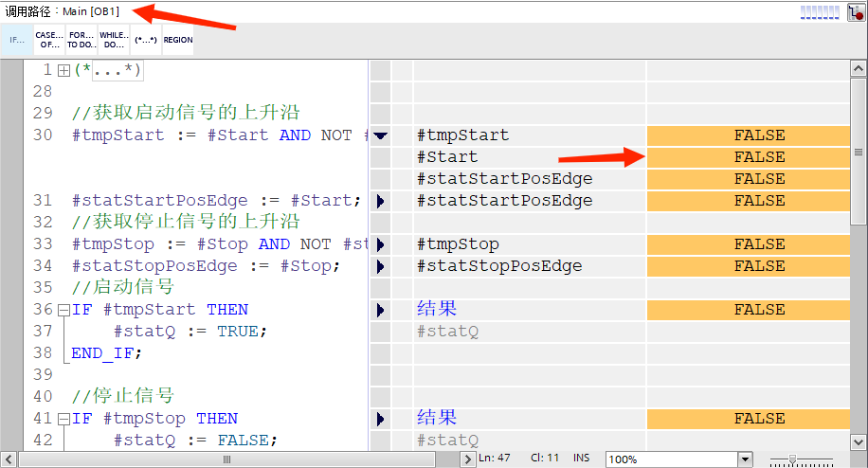This screenshot has height=468, width=868.
Task: Collapse the IF #tmpStart block on line 36
Action: click(x=63, y=310)
